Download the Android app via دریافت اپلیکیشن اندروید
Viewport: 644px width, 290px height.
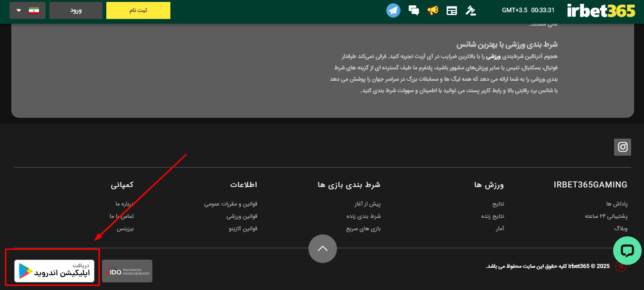[54, 271]
